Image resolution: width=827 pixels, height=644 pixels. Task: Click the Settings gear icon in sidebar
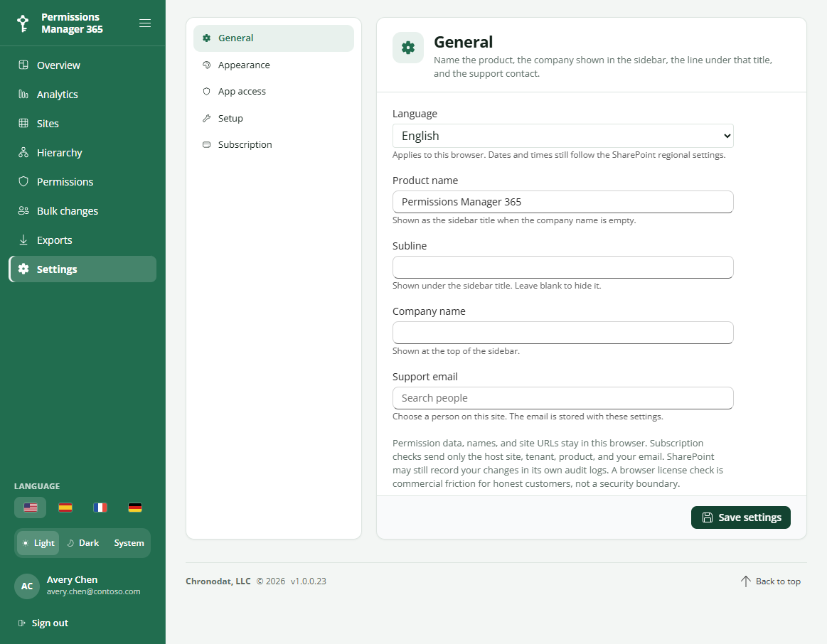tap(23, 269)
